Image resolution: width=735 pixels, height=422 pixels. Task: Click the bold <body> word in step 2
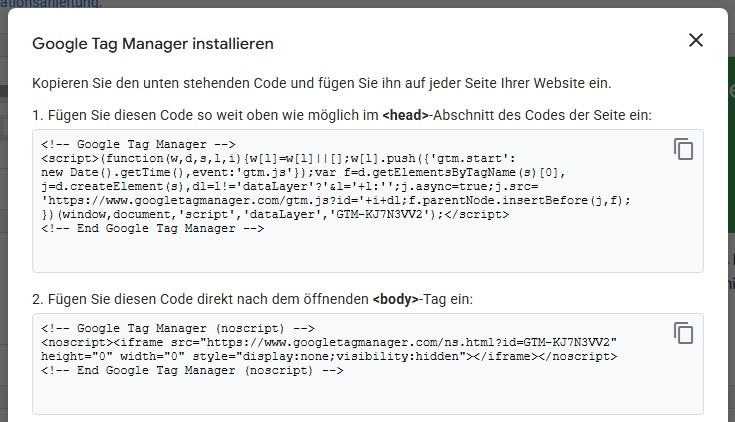(x=394, y=299)
